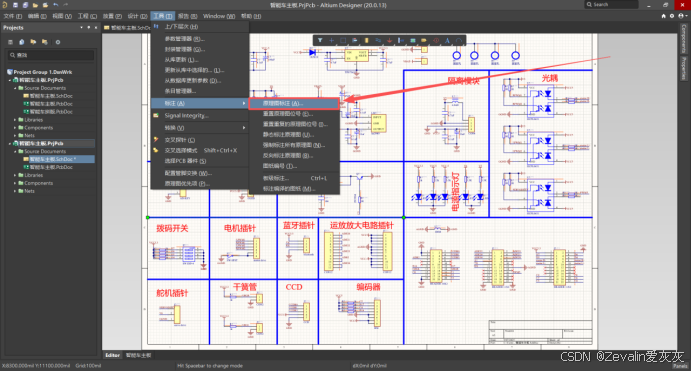Expand first project's Nets folder
This screenshot has width=692, height=371.
point(15,136)
